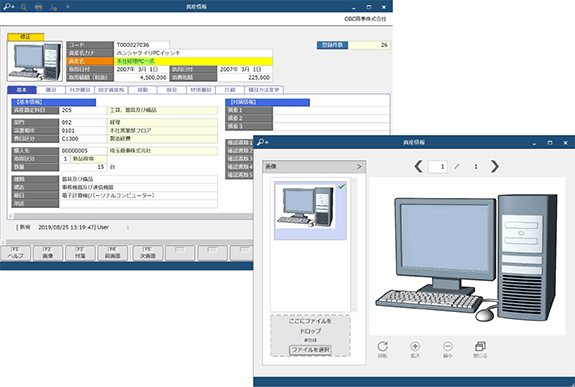
Task: Click the F2 画像 function button
Action: tap(48, 253)
